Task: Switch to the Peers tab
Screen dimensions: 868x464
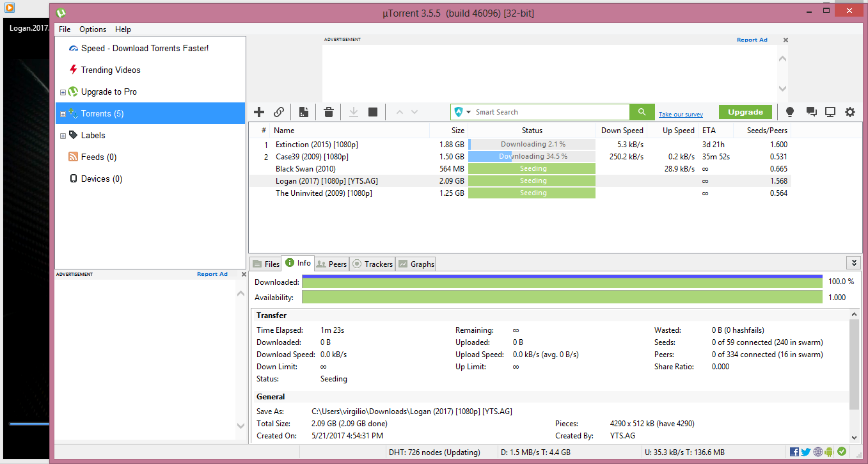Action: (331, 264)
